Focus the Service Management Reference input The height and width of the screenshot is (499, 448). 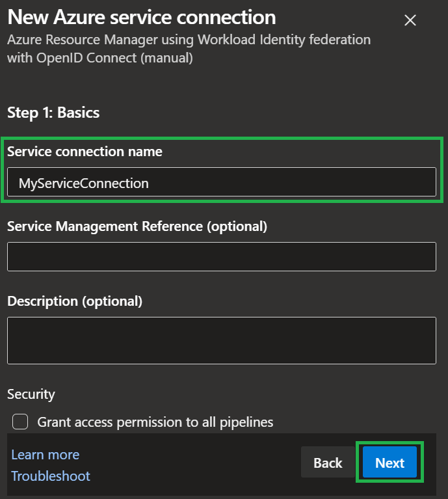coord(222,256)
